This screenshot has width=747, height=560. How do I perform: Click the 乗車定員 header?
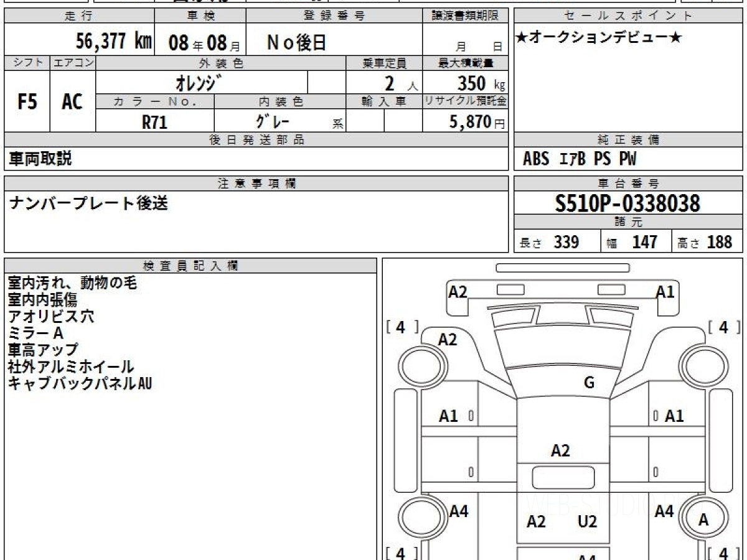click(x=384, y=62)
